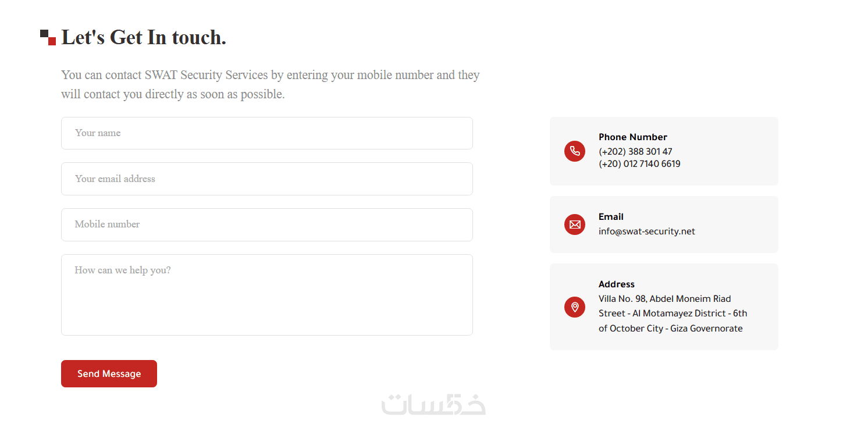Image resolution: width=868 pixels, height=424 pixels.
Task: Click the SWAT Security Services description paragraph
Action: click(270, 84)
